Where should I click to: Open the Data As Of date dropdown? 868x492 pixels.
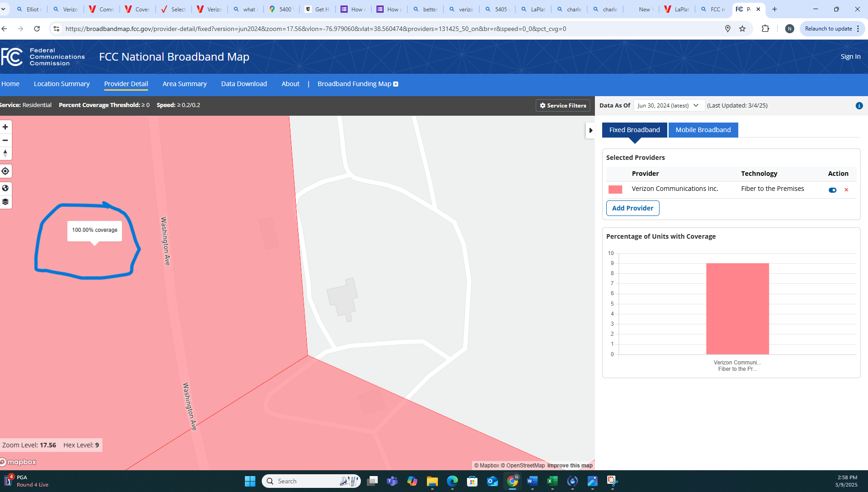(x=668, y=105)
